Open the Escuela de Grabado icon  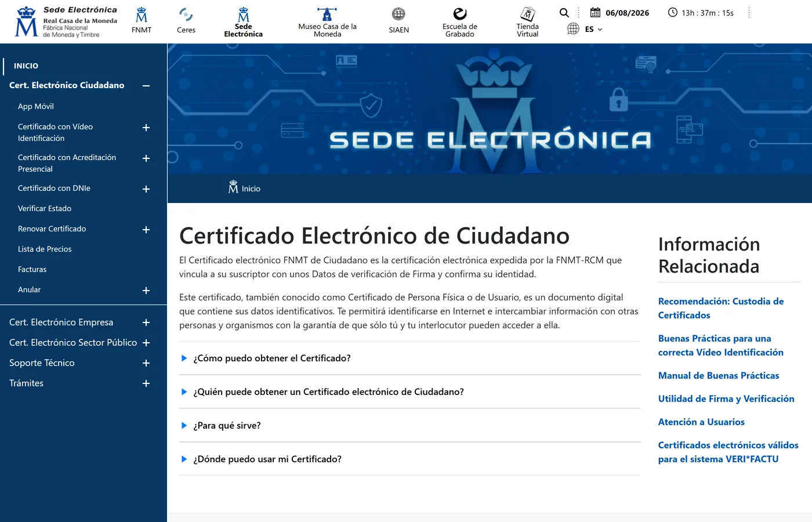[460, 14]
